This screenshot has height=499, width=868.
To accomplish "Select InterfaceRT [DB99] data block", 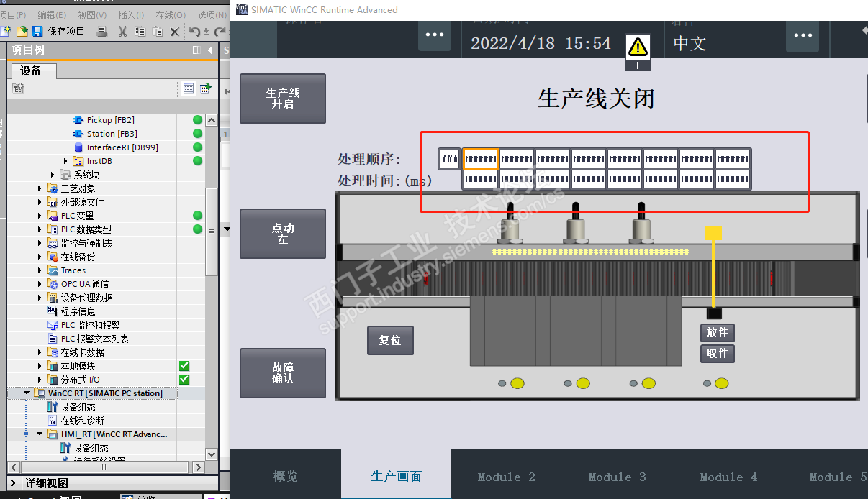I will tap(122, 147).
